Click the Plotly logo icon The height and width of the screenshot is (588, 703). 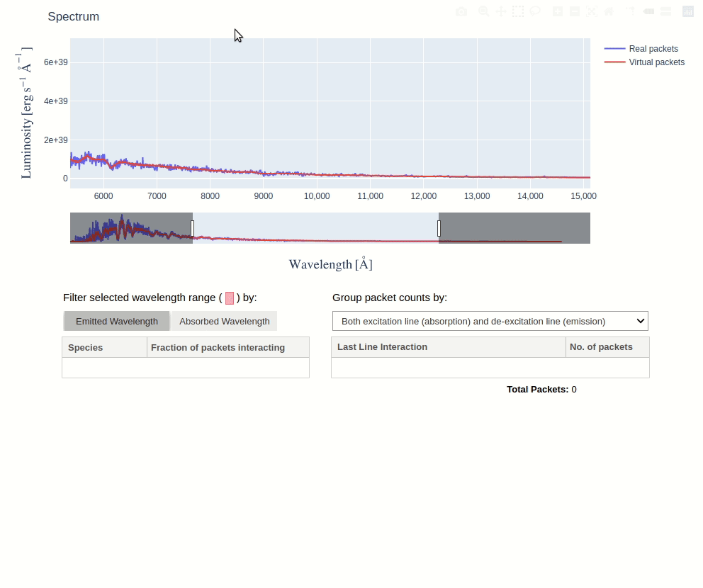coord(687,11)
